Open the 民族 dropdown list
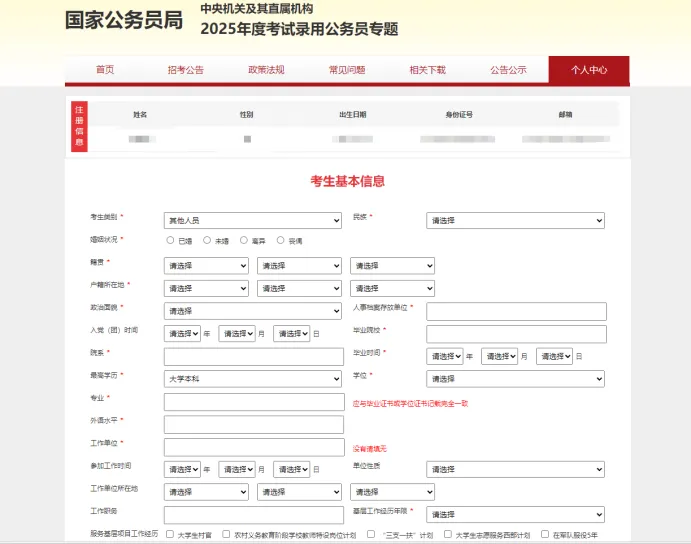 point(516,220)
